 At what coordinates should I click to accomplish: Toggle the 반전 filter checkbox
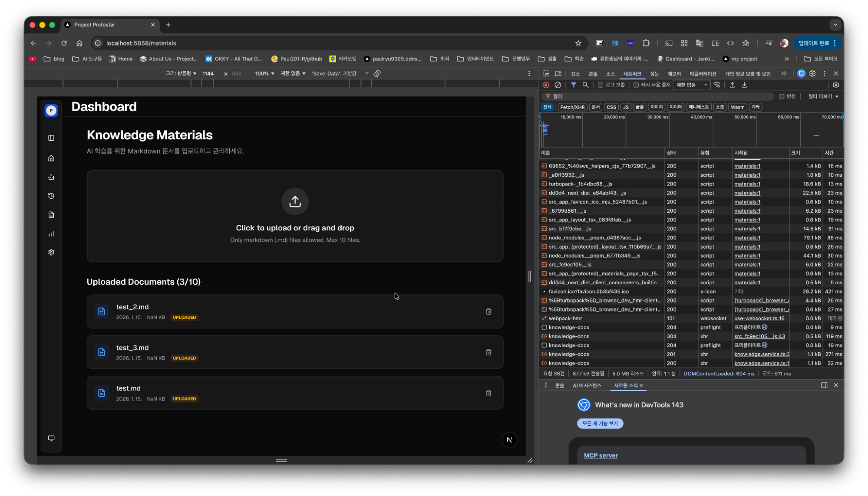click(782, 96)
